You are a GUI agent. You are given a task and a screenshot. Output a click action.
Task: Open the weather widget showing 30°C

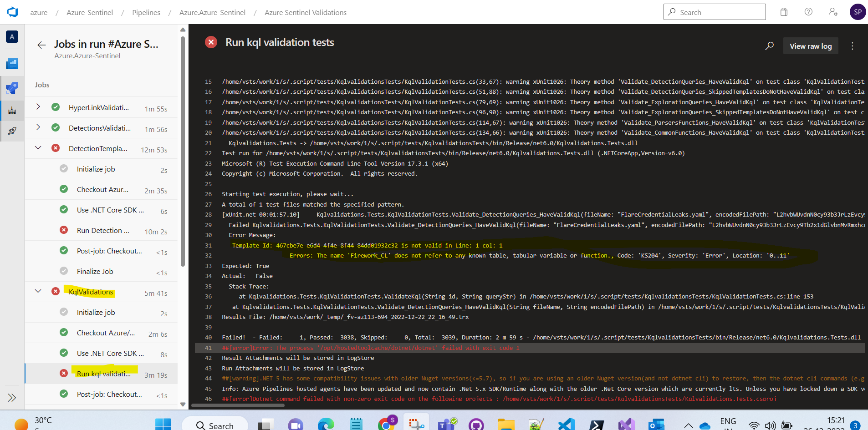click(x=33, y=423)
